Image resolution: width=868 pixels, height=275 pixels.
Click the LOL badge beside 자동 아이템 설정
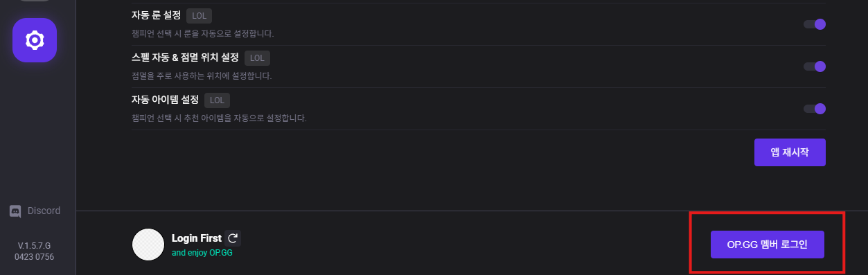[x=217, y=100]
